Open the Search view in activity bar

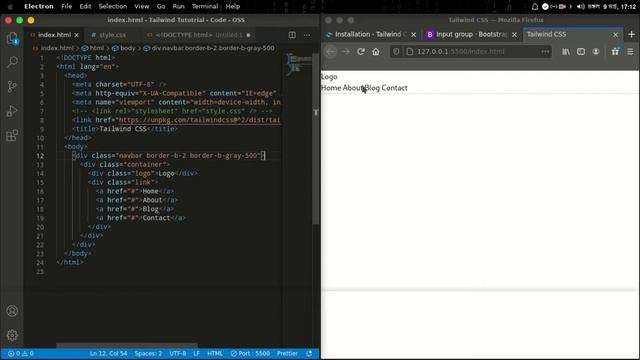tap(12, 62)
